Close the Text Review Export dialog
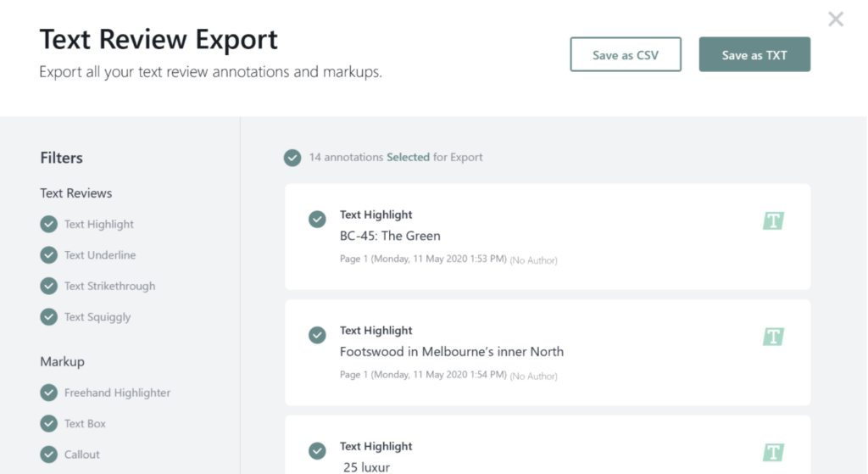The width and height of the screenshot is (868, 474). pyautogui.click(x=836, y=20)
